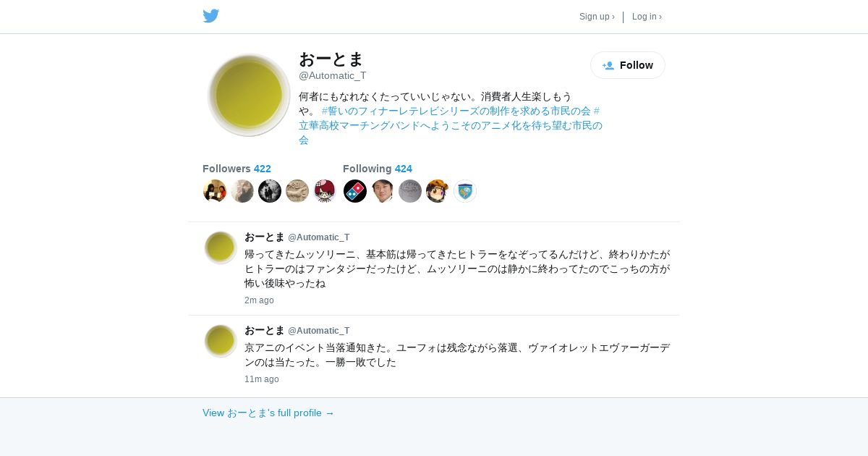Click the orange-haired character Following avatar
Screen dimensions: 868x456
point(438,191)
